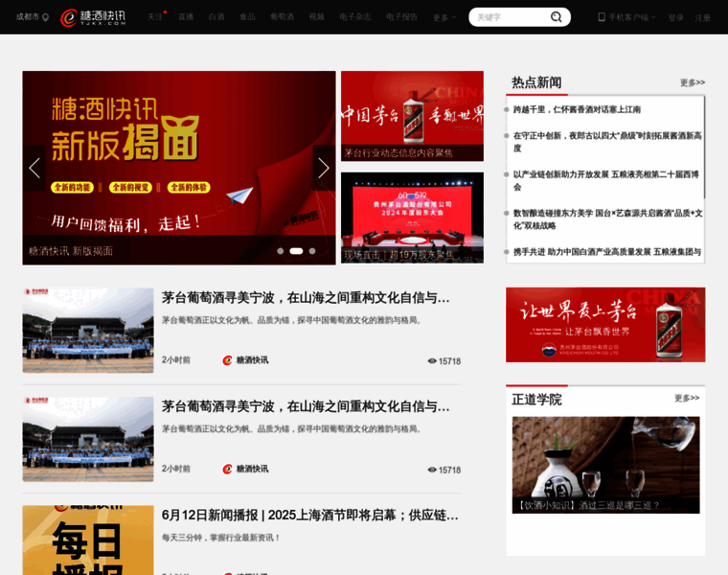Click 糖酒快讯 author icon on first article
Image resolution: width=728 pixels, height=575 pixels.
tap(227, 360)
